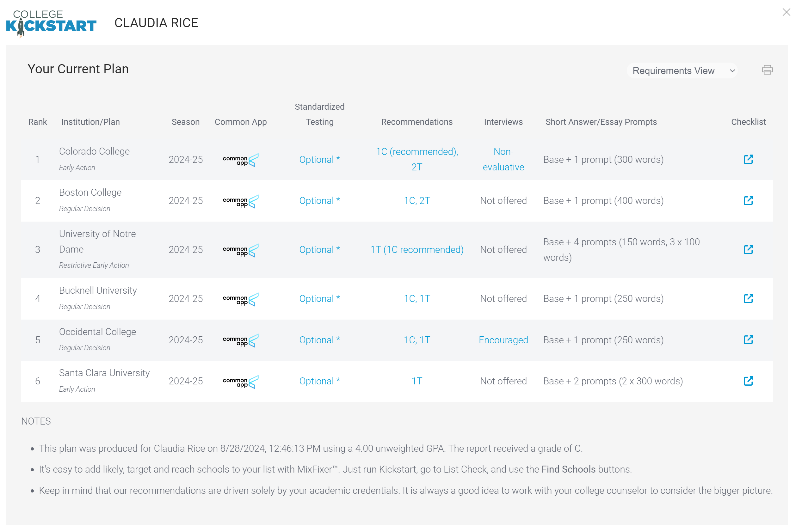Click the Encouraged interview link for Occidental
796x532 pixels.
(x=503, y=340)
